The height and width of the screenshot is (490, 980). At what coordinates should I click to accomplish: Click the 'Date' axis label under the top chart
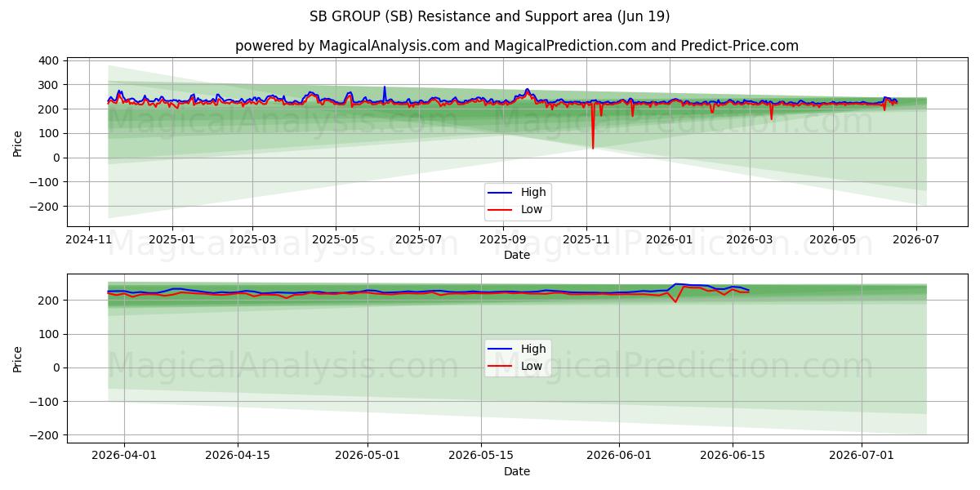pyautogui.click(x=517, y=256)
